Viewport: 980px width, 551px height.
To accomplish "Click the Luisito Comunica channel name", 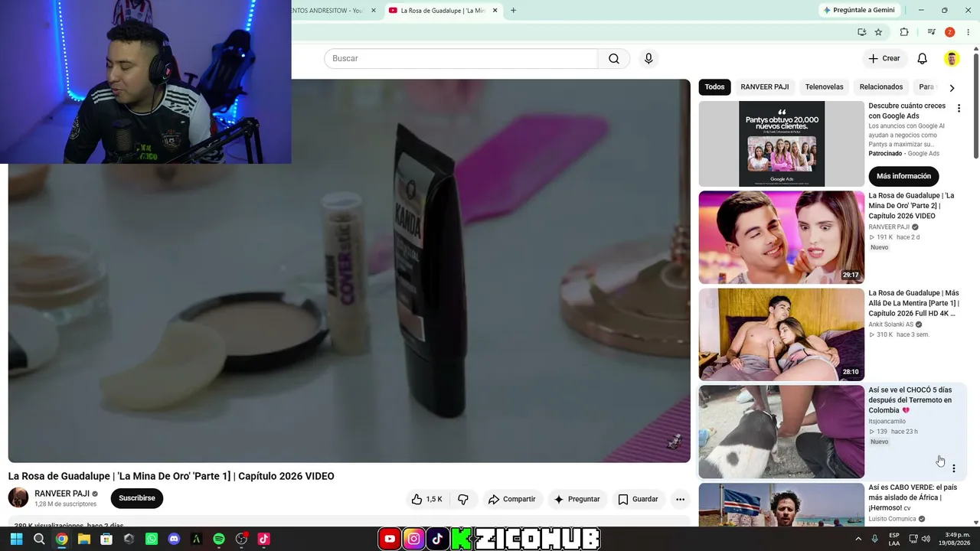I will tap(892, 519).
